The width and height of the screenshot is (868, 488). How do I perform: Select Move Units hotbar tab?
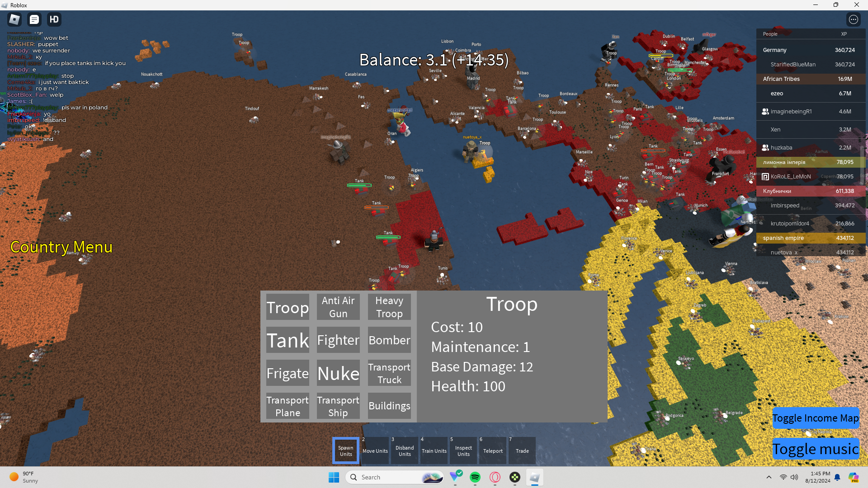[375, 450]
